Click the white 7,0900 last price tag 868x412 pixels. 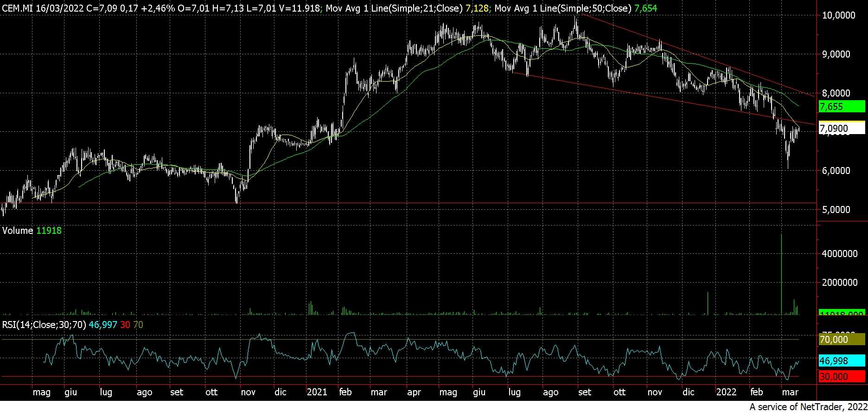point(842,129)
